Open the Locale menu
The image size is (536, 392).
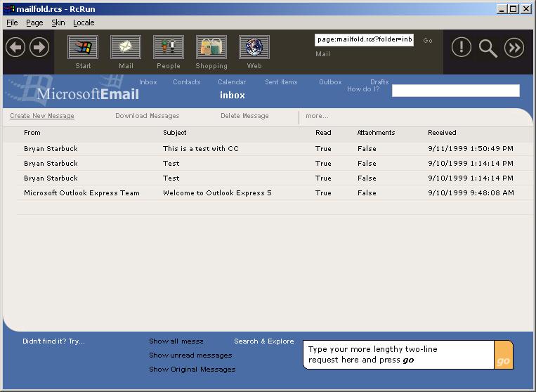coord(84,22)
